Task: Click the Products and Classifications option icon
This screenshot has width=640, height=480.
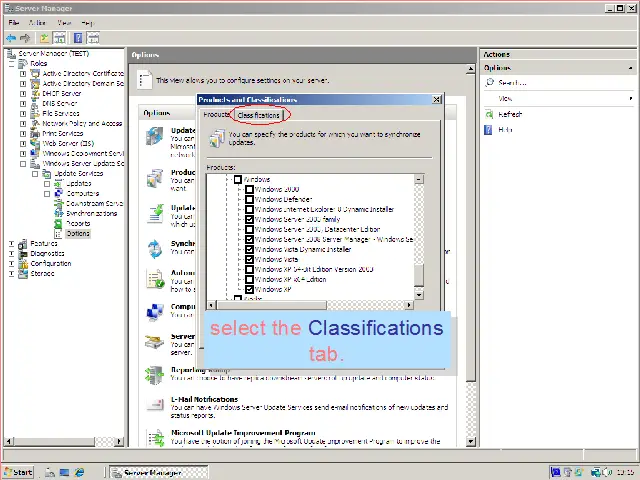Action: [155, 178]
